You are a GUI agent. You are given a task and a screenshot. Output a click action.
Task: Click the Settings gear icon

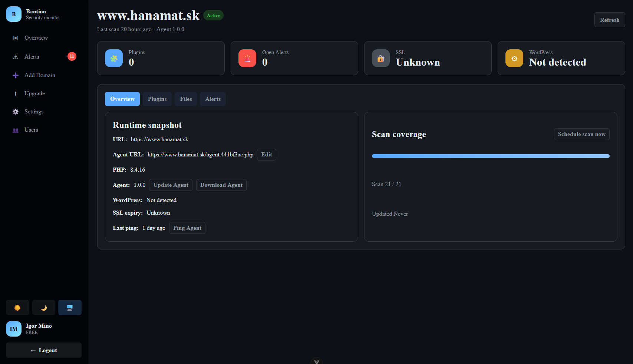click(x=16, y=112)
